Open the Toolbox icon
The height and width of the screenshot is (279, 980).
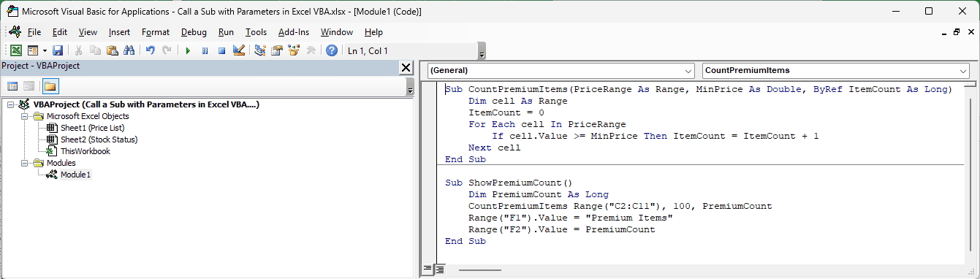coord(311,50)
